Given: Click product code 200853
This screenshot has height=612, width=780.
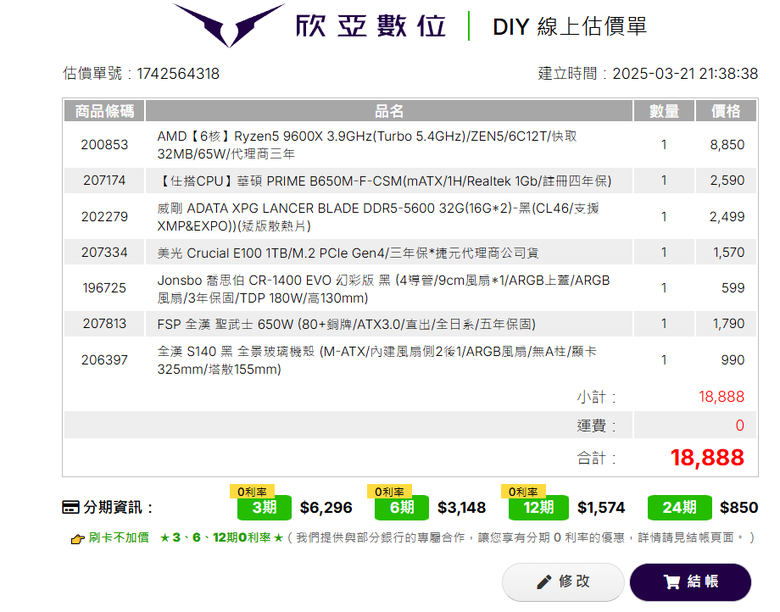Looking at the screenshot, I should click(x=104, y=145).
